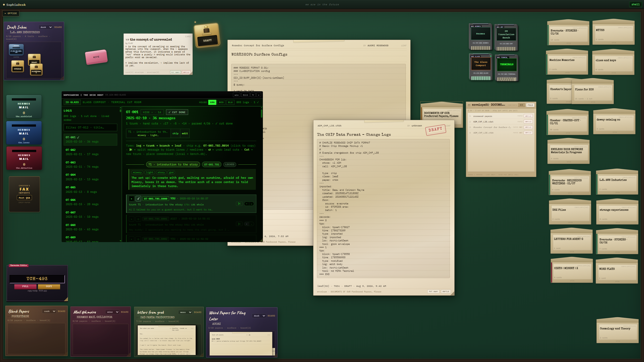Viewport: 644px width, 362px height.
Task: Open The Glass Compost cartridge
Action: point(481,67)
